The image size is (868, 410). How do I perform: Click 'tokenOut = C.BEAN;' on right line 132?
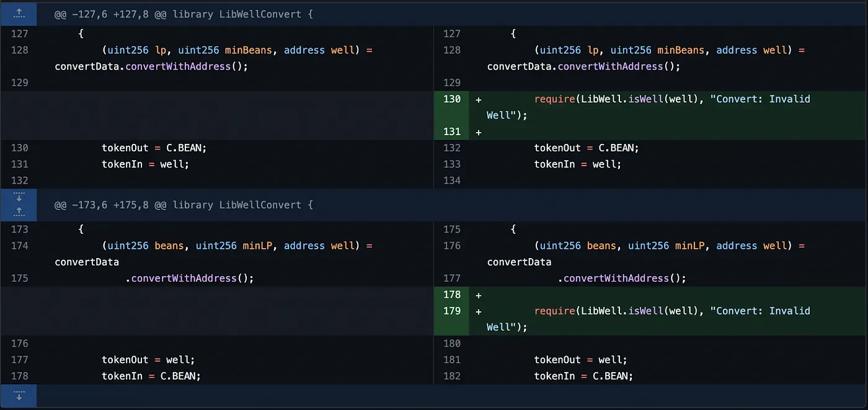[x=587, y=148]
